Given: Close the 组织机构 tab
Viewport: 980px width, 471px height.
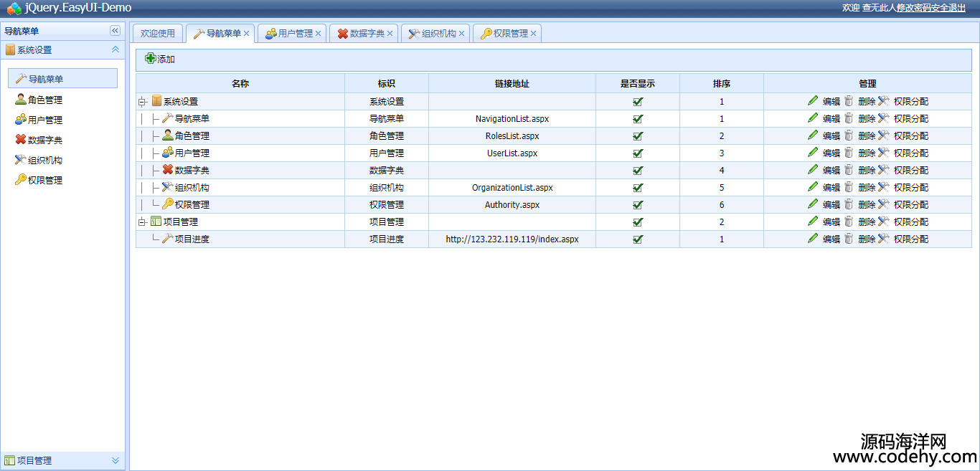Looking at the screenshot, I should tap(462, 34).
